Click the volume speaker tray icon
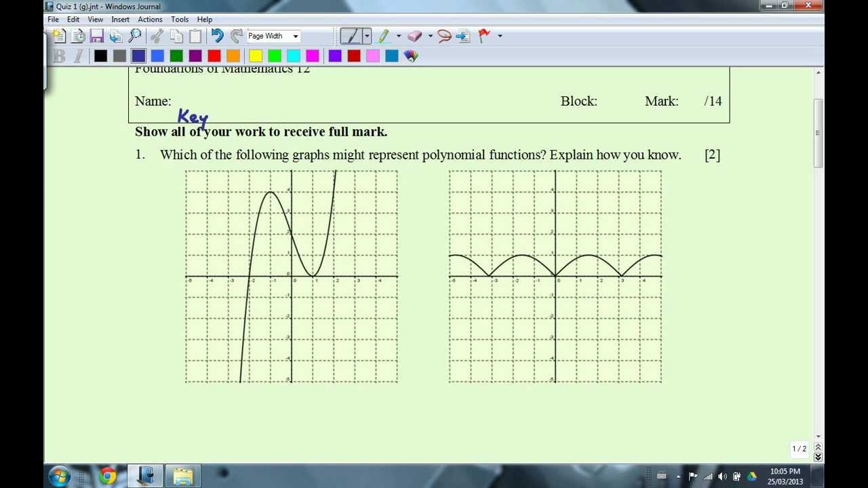 pyautogui.click(x=722, y=476)
